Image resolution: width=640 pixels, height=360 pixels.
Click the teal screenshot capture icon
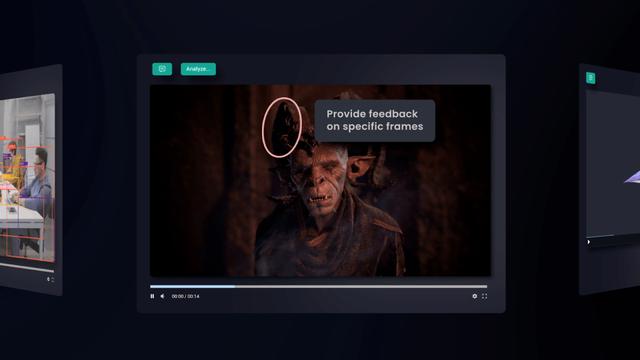[x=162, y=69]
